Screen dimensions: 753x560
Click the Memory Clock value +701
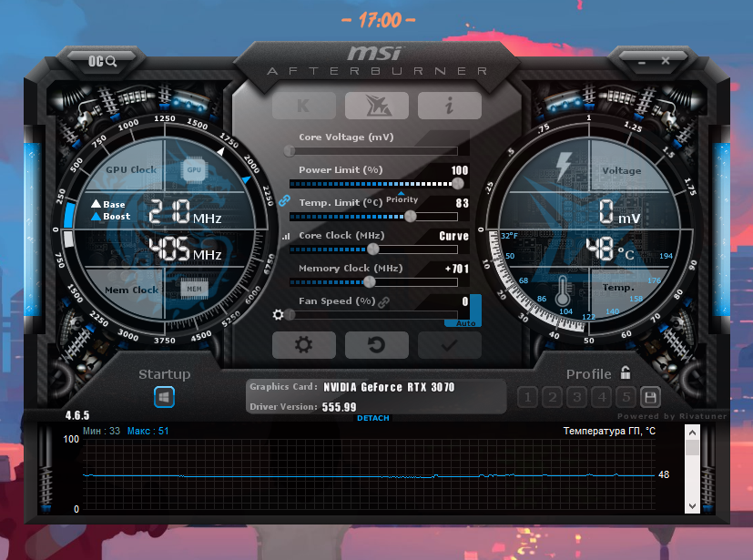click(457, 269)
